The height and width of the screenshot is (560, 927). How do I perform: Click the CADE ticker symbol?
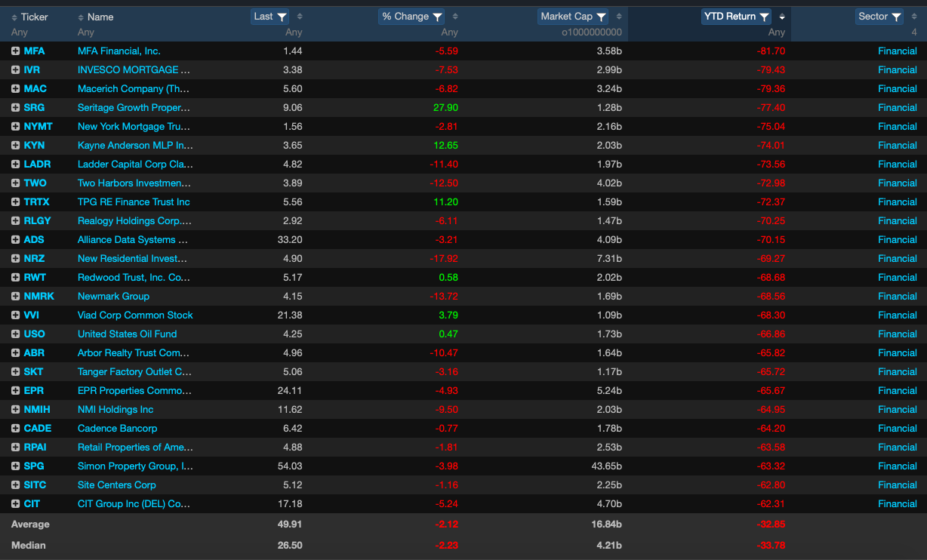pos(38,428)
